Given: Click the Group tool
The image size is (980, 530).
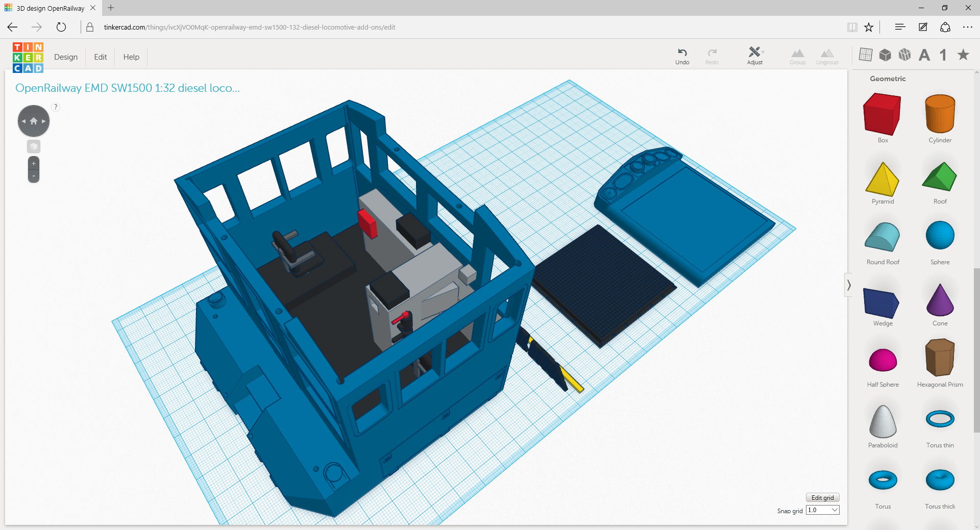Looking at the screenshot, I should tap(798, 56).
